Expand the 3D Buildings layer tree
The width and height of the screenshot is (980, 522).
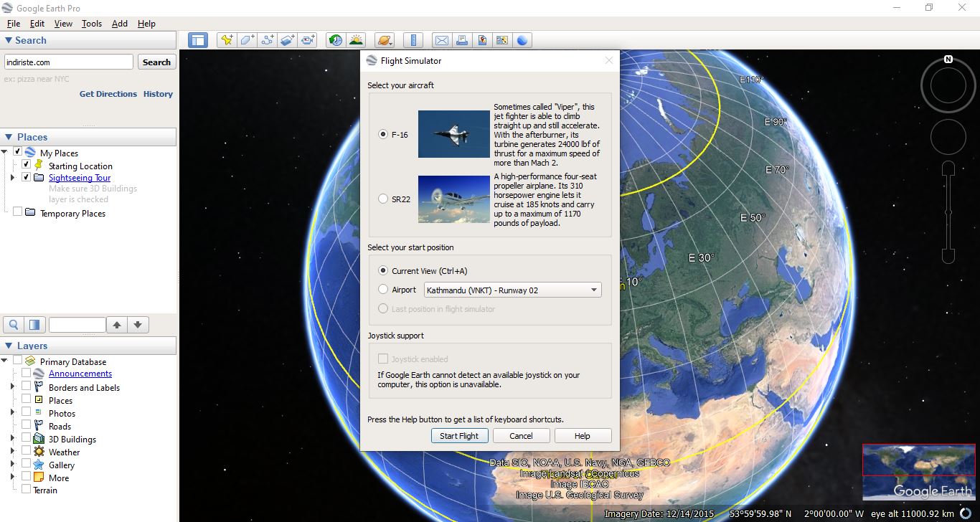pos(12,438)
